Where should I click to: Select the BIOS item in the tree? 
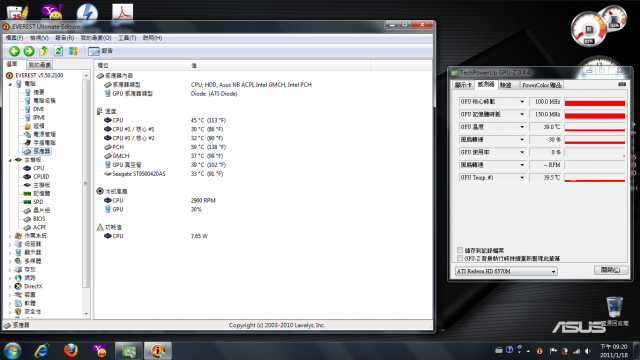point(39,219)
